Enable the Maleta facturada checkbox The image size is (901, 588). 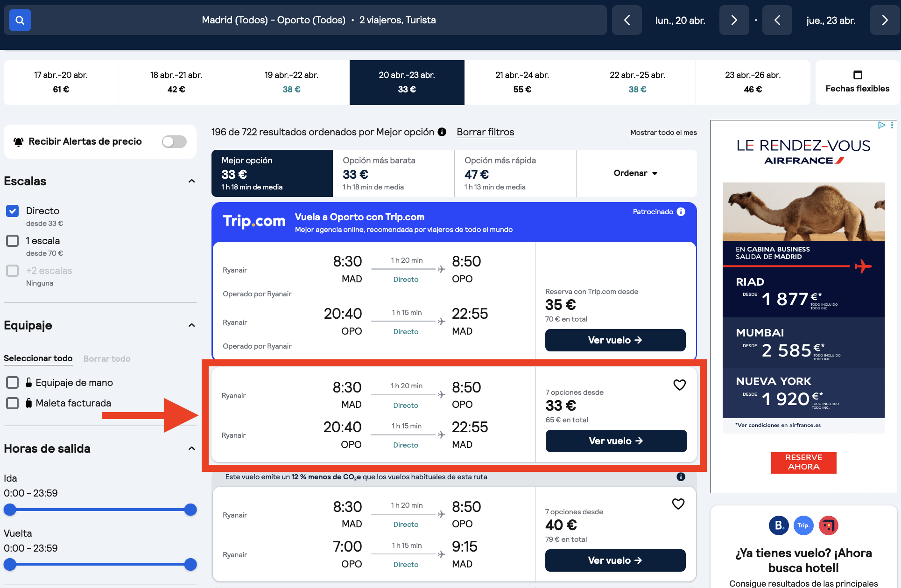13,403
